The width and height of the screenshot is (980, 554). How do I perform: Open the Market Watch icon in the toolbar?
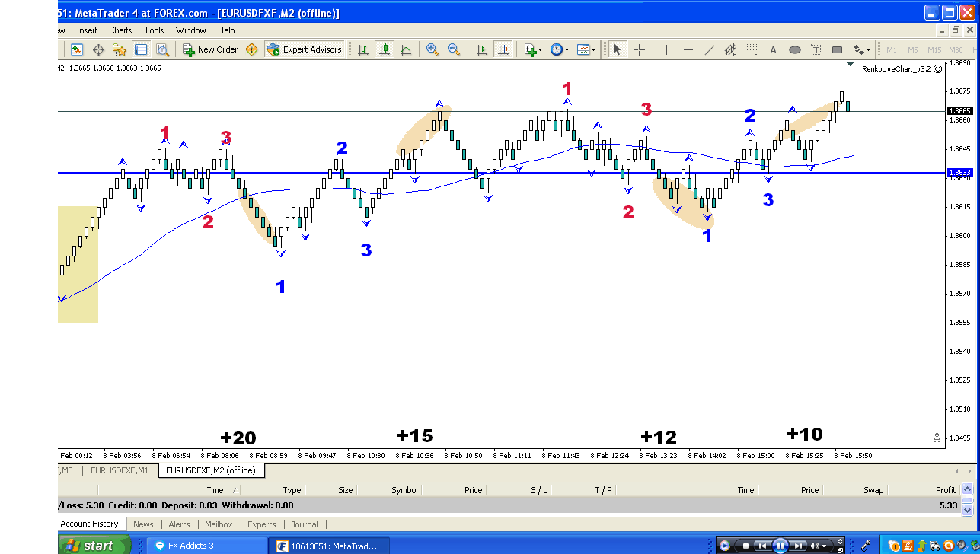pyautogui.click(x=77, y=49)
